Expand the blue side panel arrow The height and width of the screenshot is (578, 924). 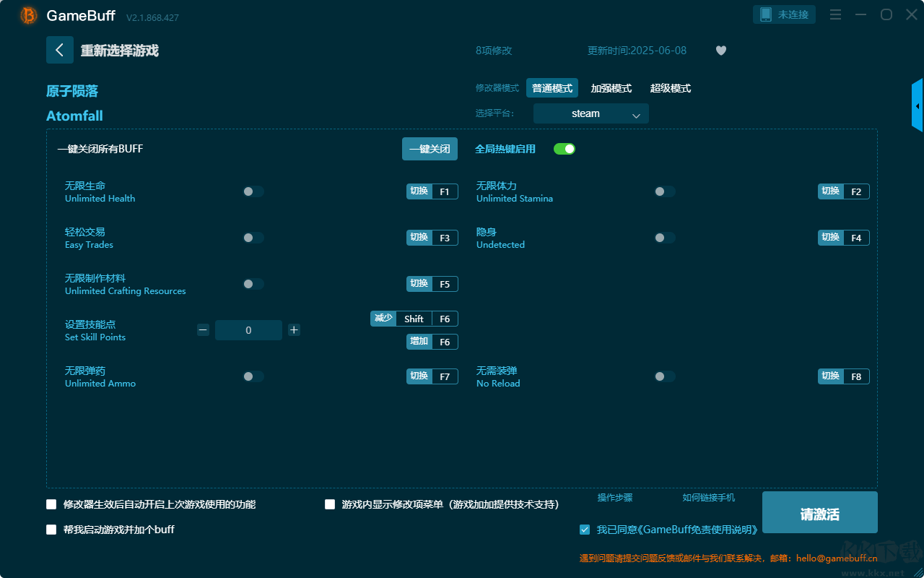pyautogui.click(x=918, y=105)
